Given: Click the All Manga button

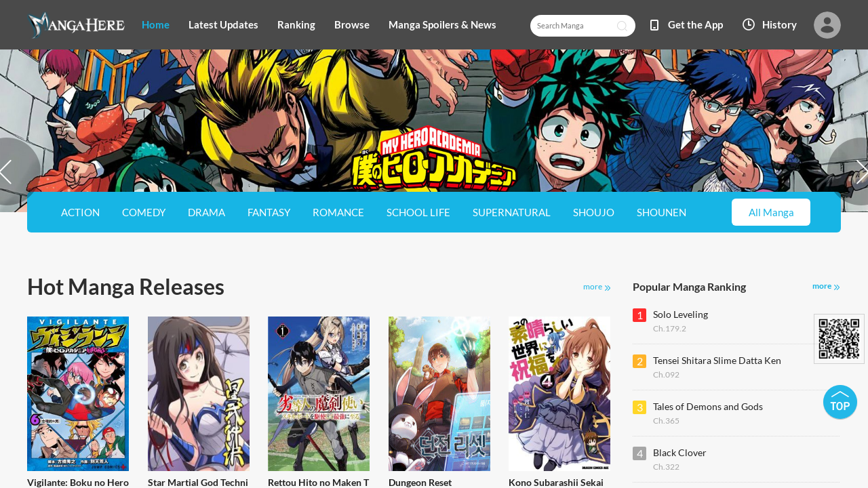Looking at the screenshot, I should tap(771, 212).
